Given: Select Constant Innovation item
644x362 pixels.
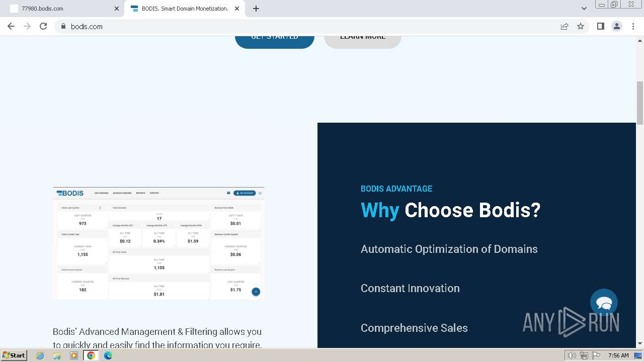Looking at the screenshot, I should coord(410,288).
